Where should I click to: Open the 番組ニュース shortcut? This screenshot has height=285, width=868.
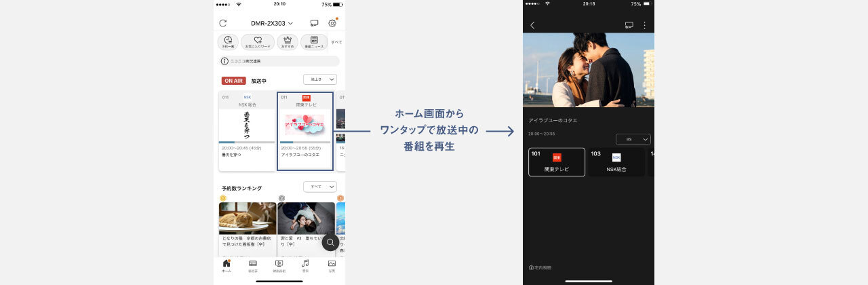pyautogui.click(x=314, y=42)
